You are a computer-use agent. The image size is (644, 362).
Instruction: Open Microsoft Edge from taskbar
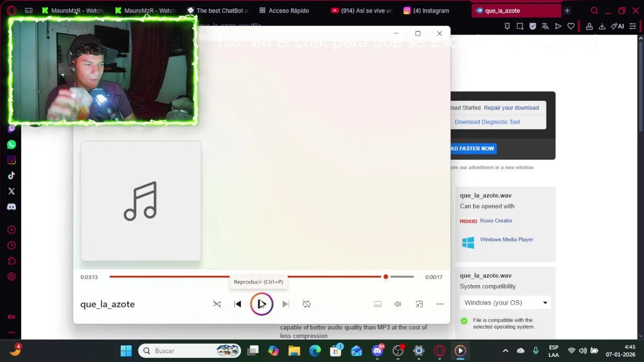point(315,351)
